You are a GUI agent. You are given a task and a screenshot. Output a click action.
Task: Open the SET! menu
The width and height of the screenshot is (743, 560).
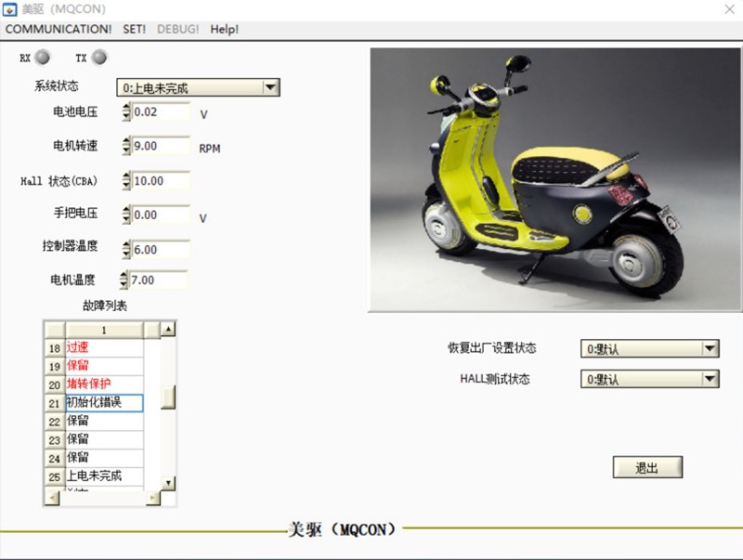click(134, 30)
